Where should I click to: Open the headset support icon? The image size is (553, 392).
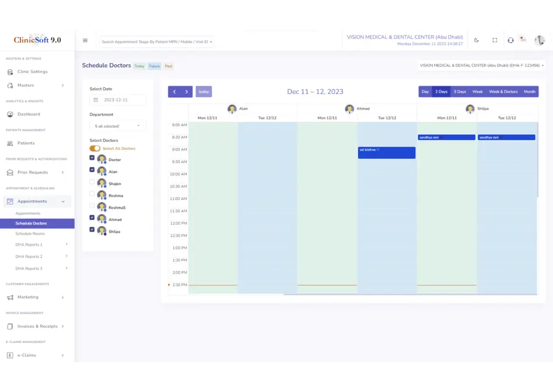point(510,40)
